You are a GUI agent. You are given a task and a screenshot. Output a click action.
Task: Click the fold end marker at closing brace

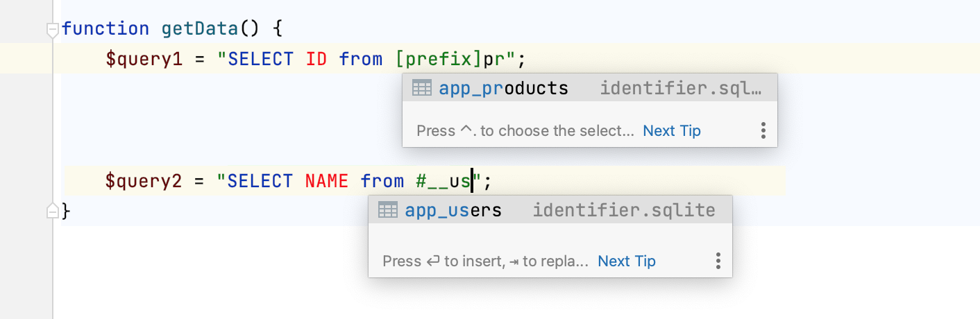click(x=52, y=211)
